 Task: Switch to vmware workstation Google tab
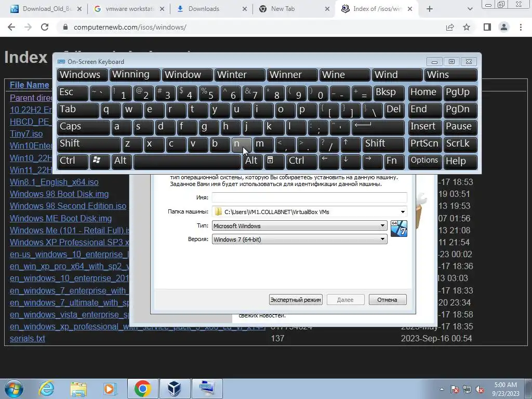point(129,9)
